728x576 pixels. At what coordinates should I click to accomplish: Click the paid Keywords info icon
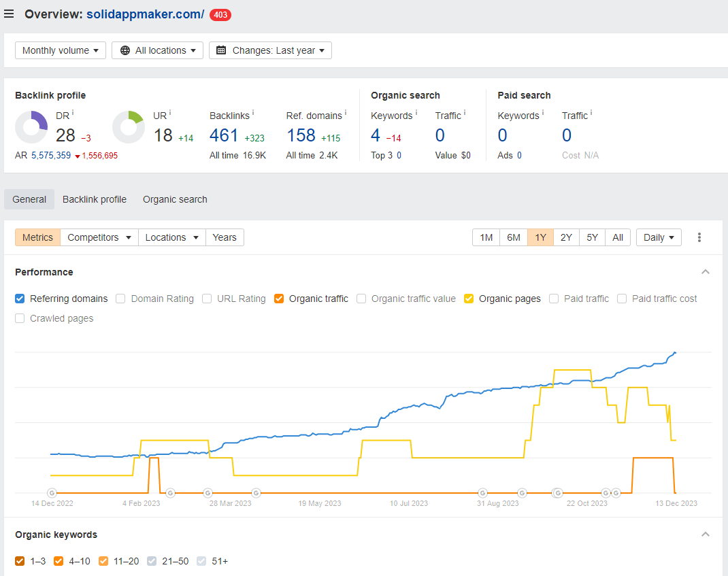(543, 113)
